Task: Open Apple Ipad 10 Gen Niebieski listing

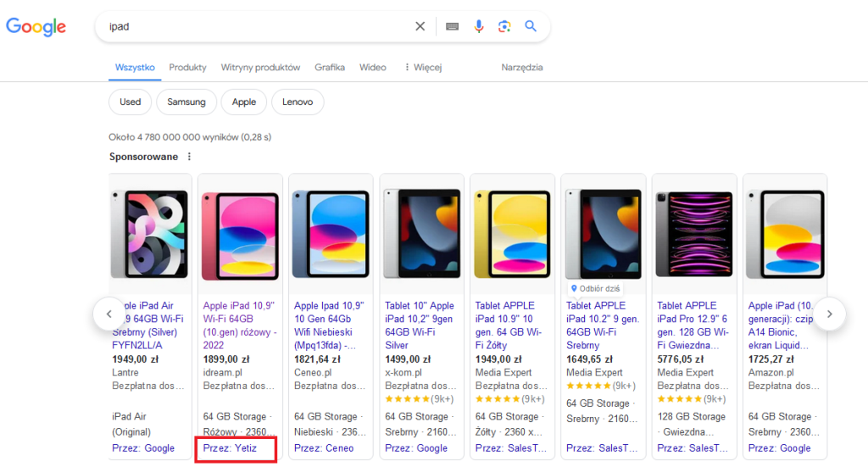Action: coord(330,325)
